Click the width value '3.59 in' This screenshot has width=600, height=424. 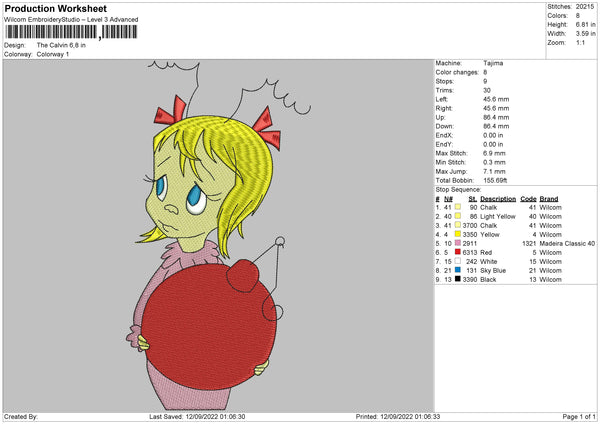coord(586,34)
